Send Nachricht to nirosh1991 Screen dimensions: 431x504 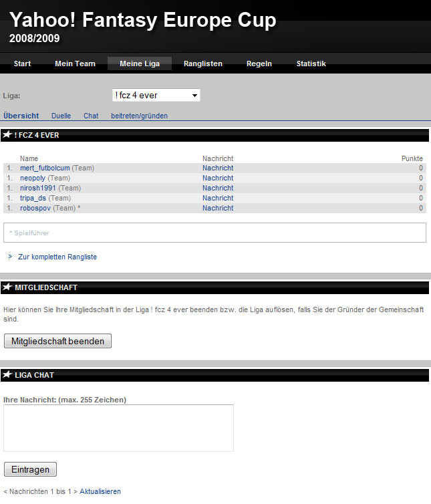(x=218, y=188)
